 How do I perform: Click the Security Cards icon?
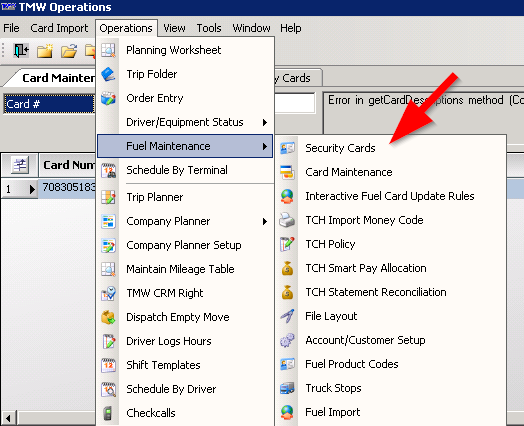[x=287, y=148]
